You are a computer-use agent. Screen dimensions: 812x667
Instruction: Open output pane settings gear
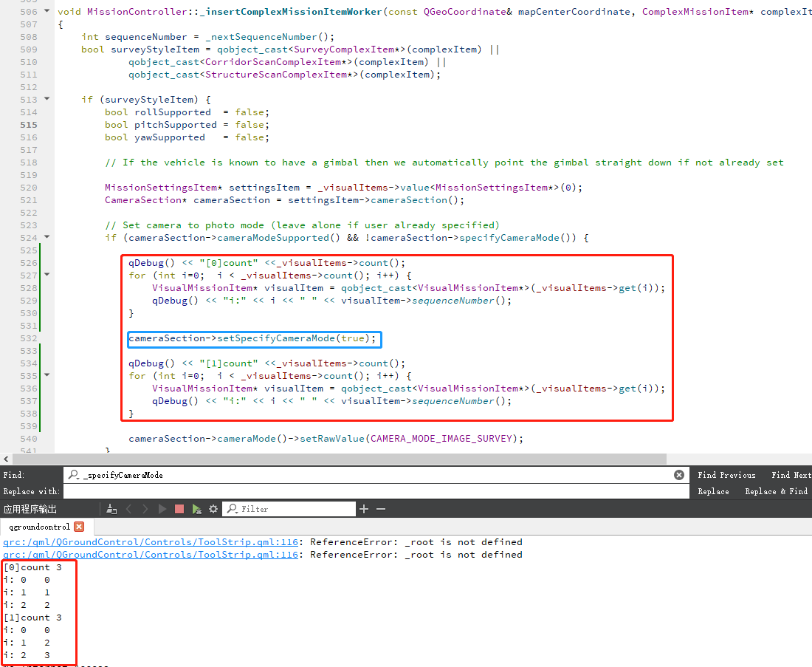click(213, 509)
